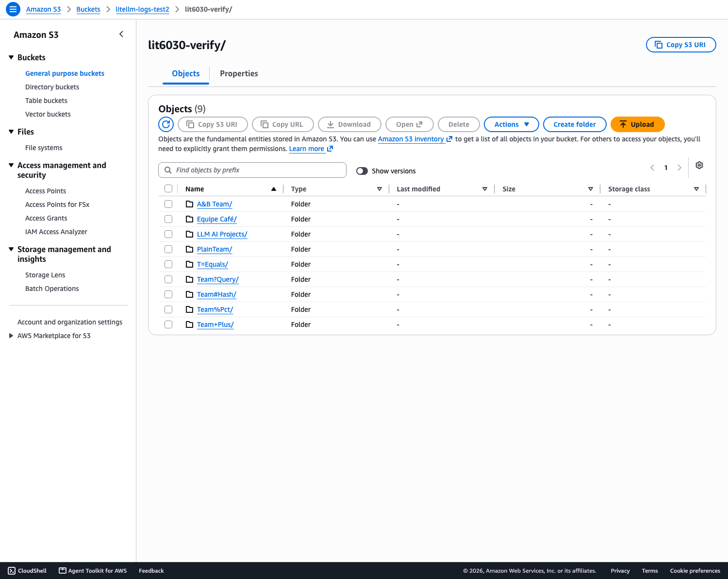
Task: Collapse the Files section in sidebar
Action: tap(11, 132)
